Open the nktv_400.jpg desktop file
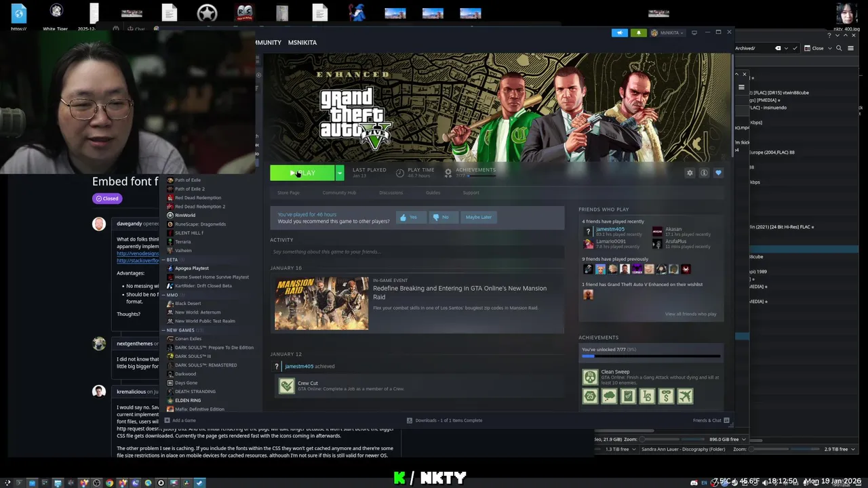 click(x=846, y=17)
